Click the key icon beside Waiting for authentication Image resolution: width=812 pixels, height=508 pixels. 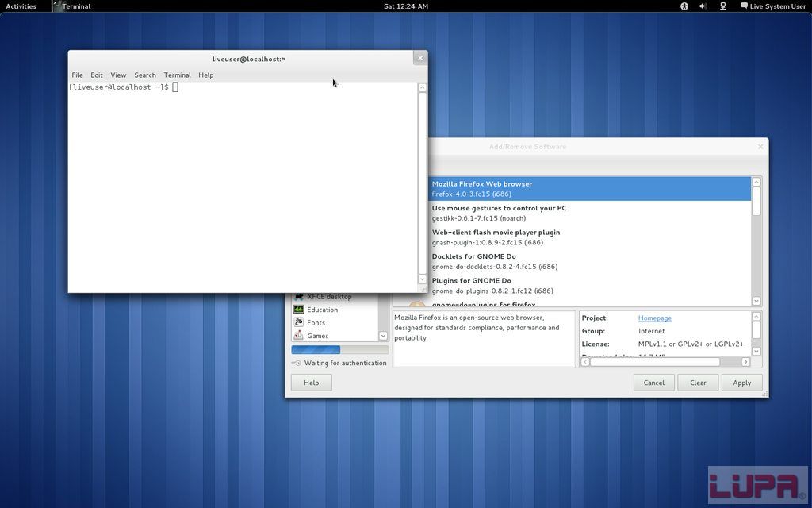click(x=297, y=363)
